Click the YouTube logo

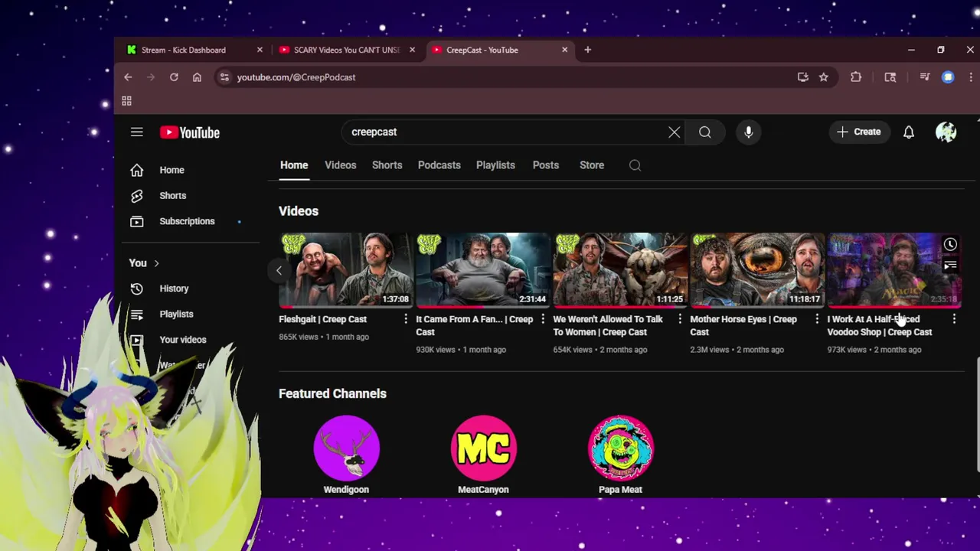click(190, 132)
